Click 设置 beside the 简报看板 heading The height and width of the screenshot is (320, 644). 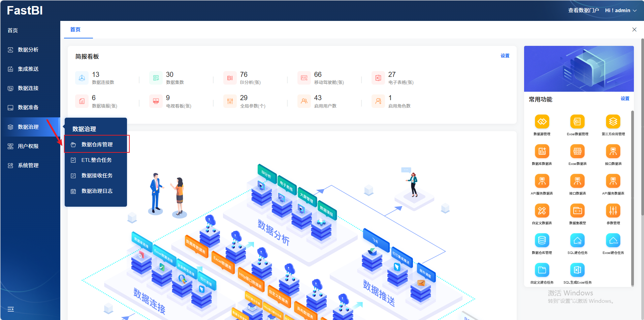(x=505, y=56)
